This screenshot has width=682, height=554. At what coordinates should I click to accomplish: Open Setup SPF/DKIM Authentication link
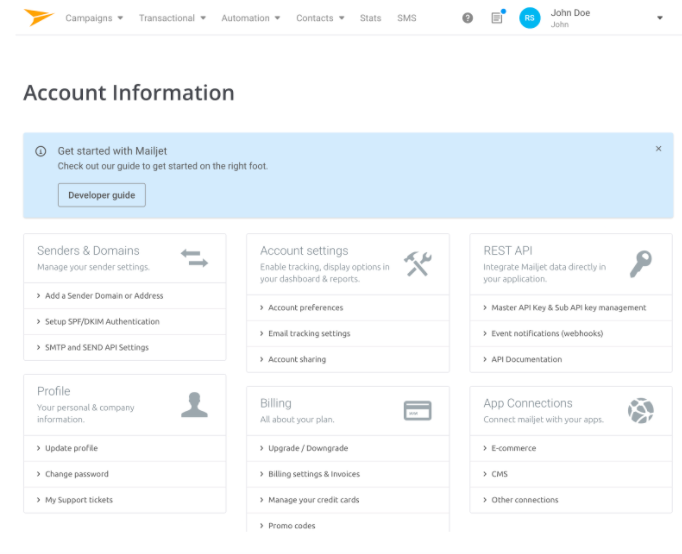pos(102,322)
